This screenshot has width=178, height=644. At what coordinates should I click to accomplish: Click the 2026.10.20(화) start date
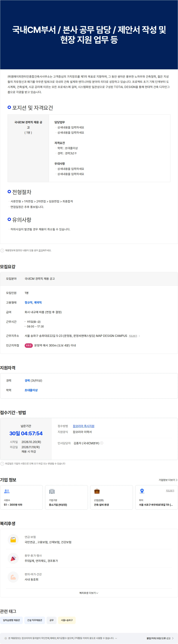click(31, 442)
